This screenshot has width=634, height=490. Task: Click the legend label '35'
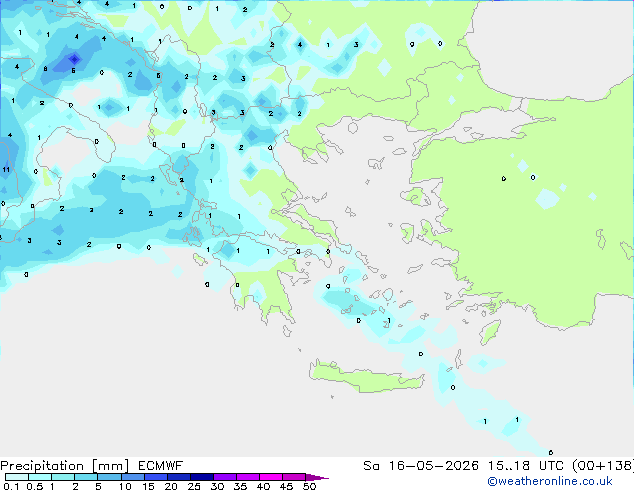tap(240, 486)
